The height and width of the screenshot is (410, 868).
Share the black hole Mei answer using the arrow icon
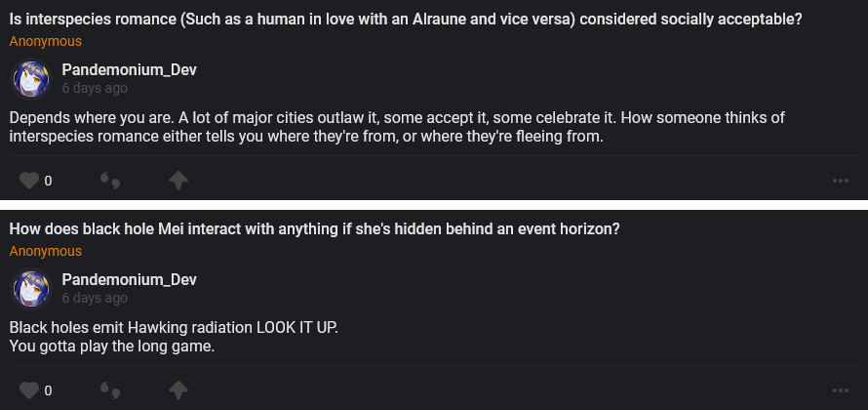pyautogui.click(x=178, y=390)
